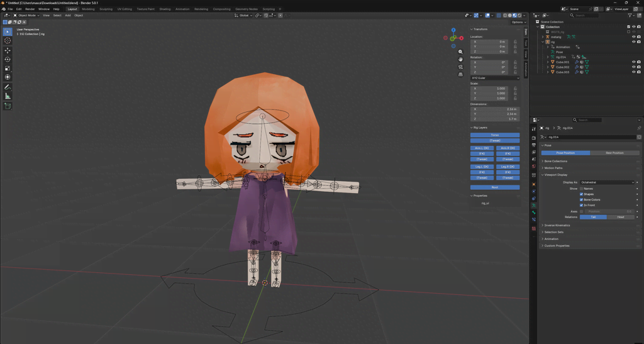Click the Torso rig layer button
644x344 pixels.
pos(495,135)
